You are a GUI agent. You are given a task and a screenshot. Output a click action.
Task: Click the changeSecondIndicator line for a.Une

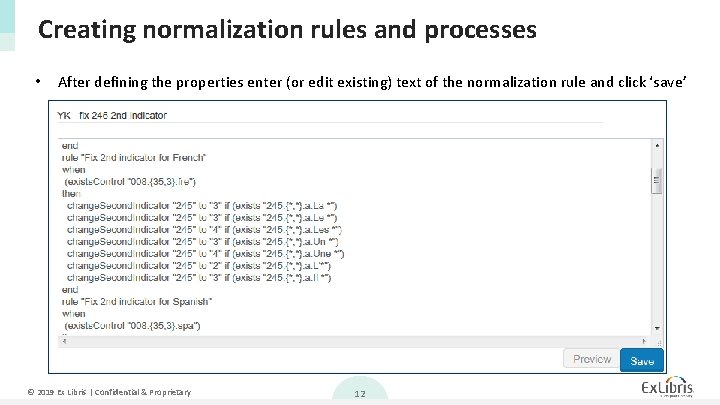(x=206, y=253)
